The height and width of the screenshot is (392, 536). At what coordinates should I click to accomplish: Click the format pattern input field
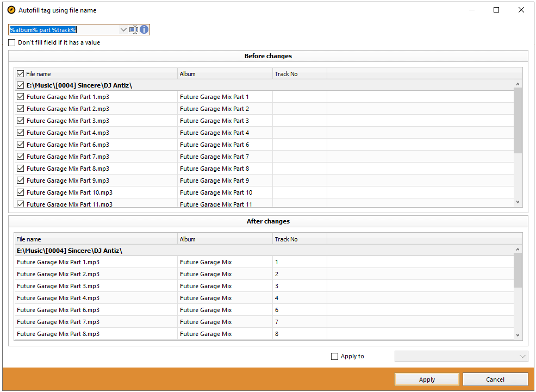(65, 29)
